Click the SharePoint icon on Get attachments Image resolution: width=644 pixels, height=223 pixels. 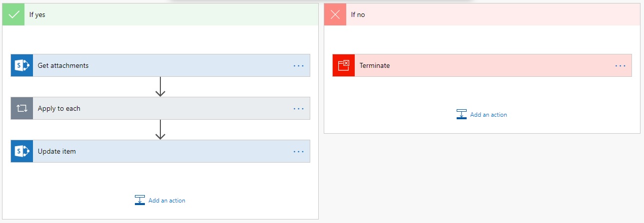(x=22, y=65)
